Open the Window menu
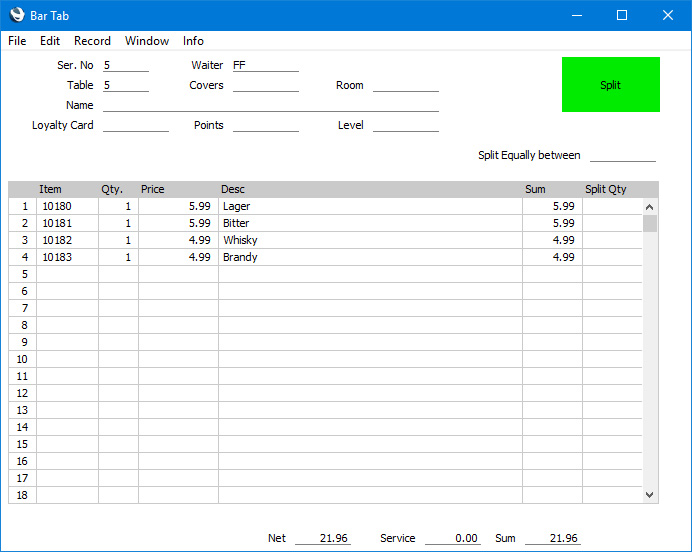Image resolution: width=692 pixels, height=552 pixels. pos(147,41)
